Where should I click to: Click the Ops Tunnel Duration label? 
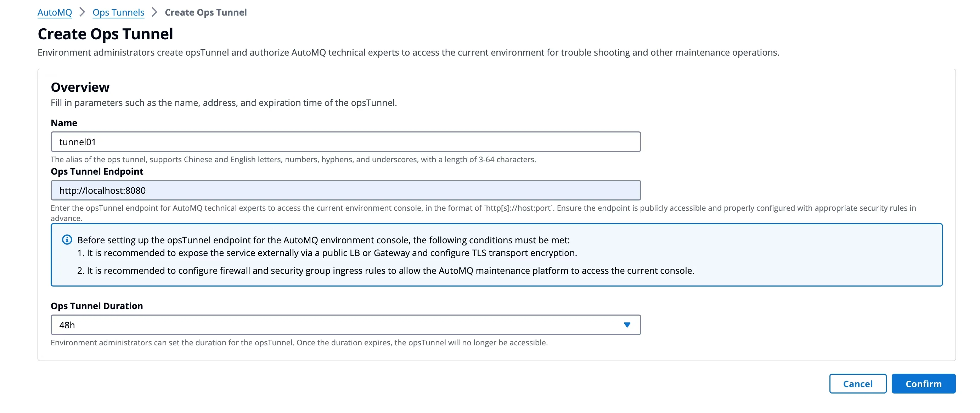[x=97, y=306]
